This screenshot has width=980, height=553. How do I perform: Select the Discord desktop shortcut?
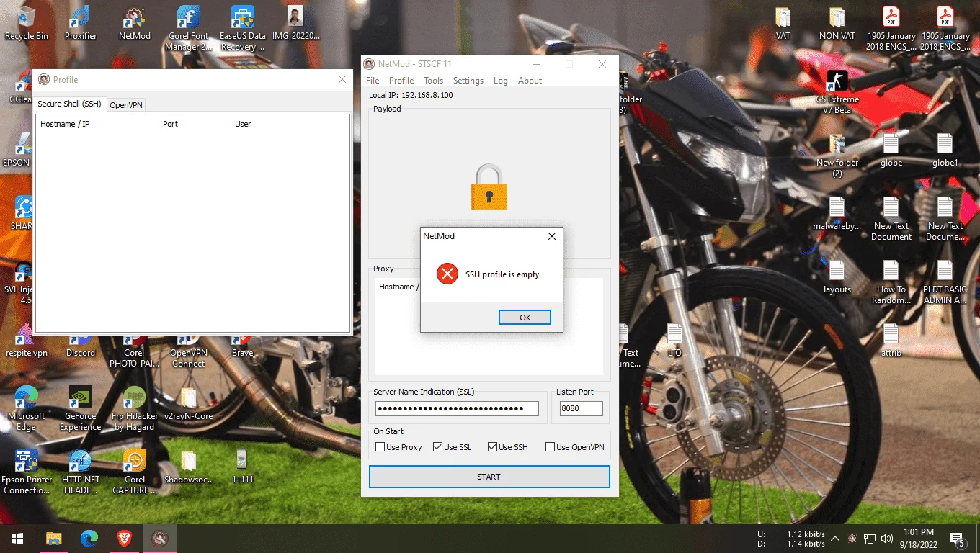(x=81, y=347)
